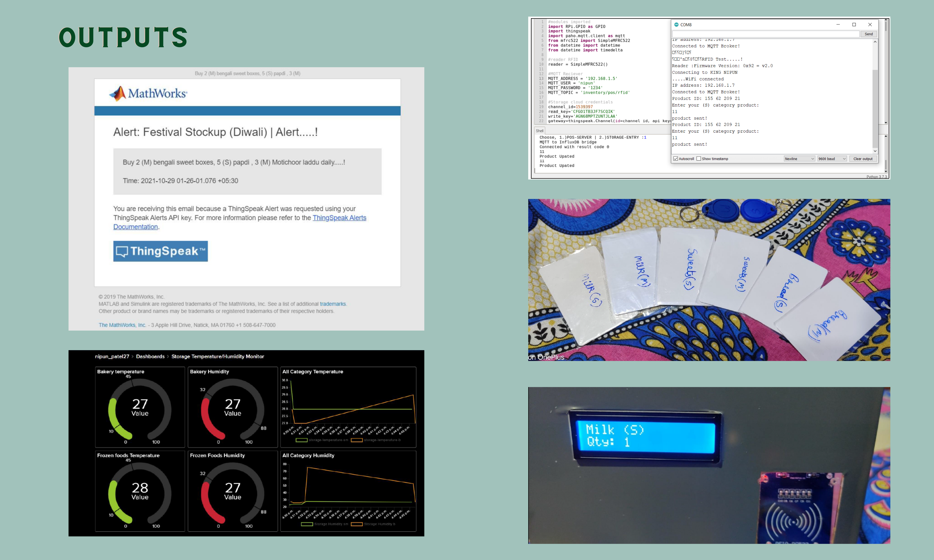Open the Newline line-ending dropdown
This screenshot has height=560, width=934.
point(799,159)
